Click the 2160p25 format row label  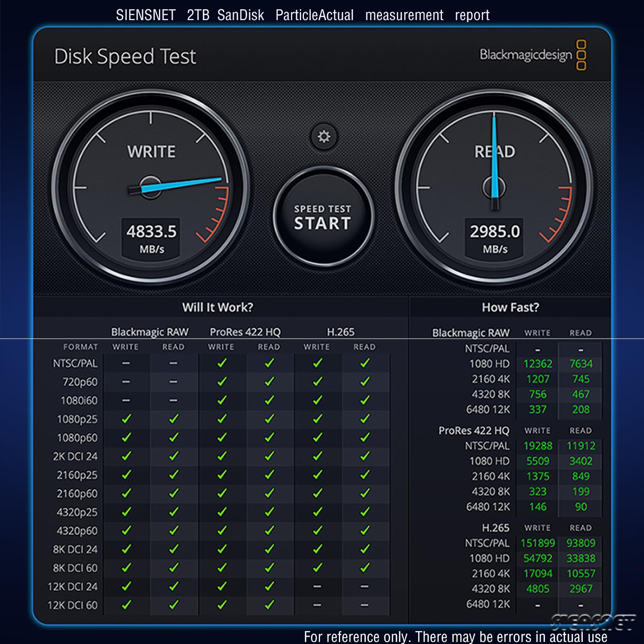(77, 475)
